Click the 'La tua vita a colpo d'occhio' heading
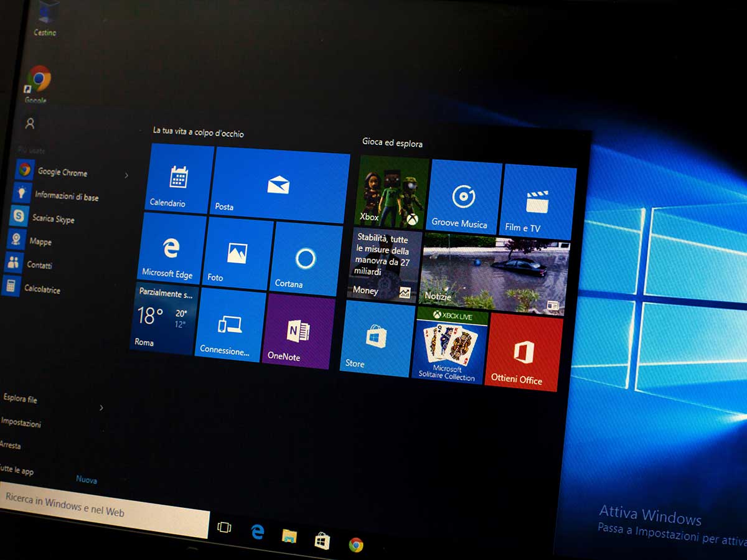This screenshot has width=747, height=560. point(199,133)
